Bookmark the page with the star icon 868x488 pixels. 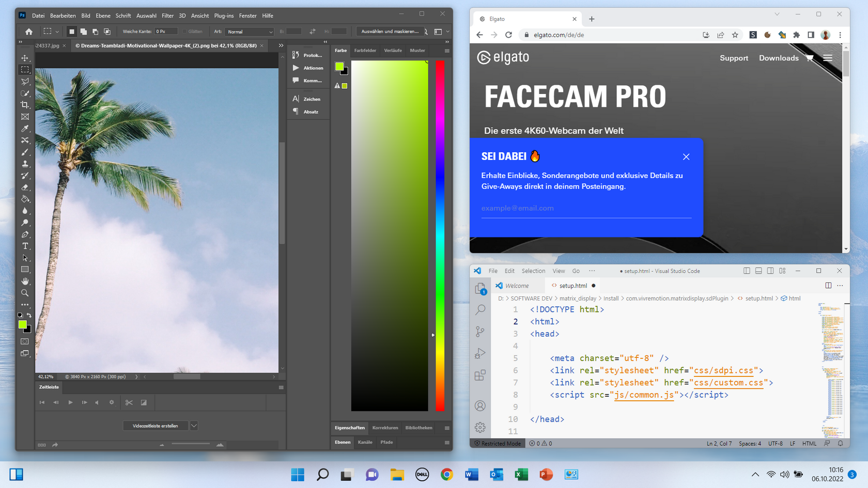[x=735, y=35]
